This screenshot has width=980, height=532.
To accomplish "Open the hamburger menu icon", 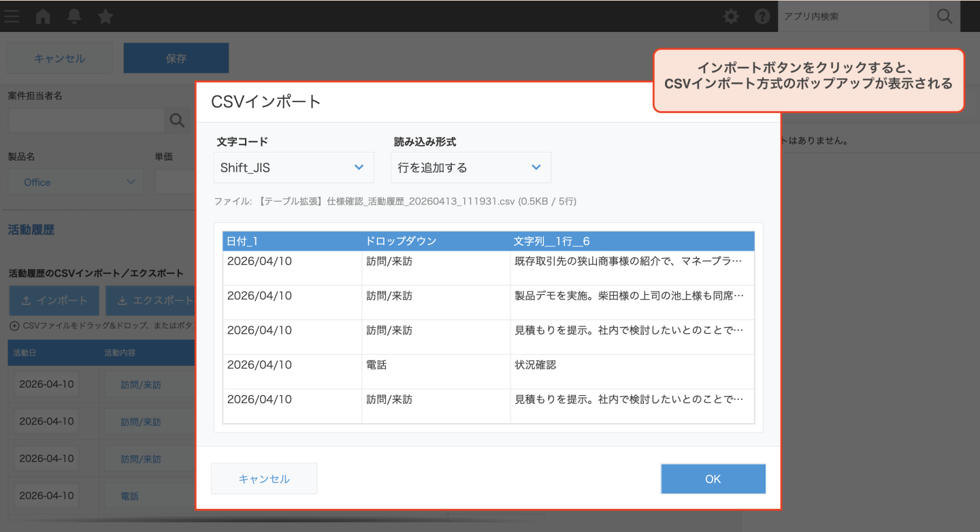I will point(12,16).
